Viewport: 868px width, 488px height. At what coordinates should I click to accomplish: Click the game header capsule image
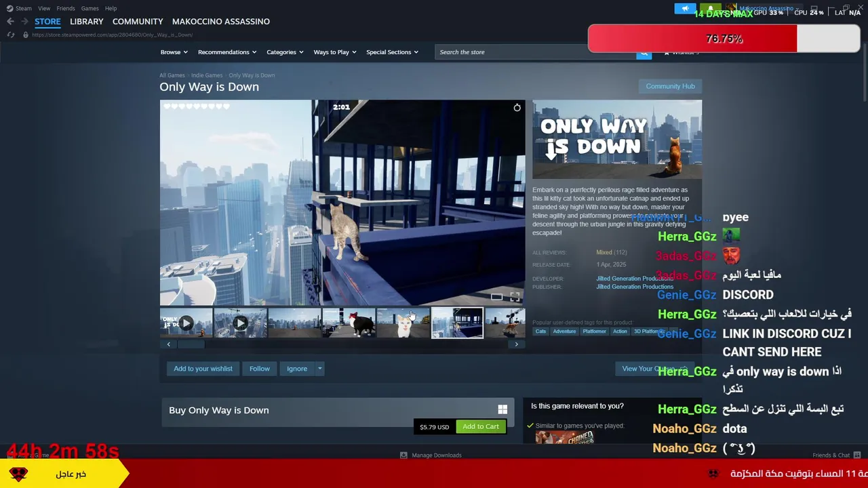617,140
